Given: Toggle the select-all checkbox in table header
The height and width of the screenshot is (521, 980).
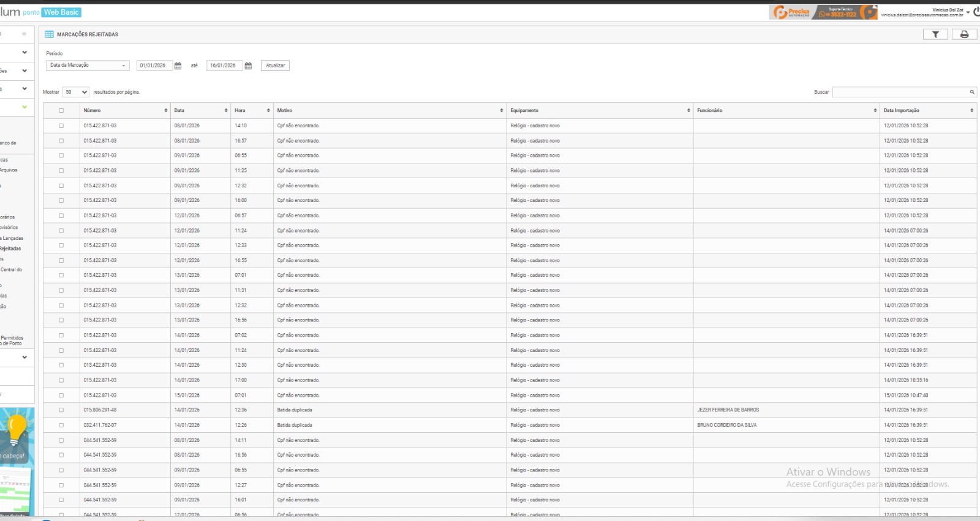Looking at the screenshot, I should [61, 111].
